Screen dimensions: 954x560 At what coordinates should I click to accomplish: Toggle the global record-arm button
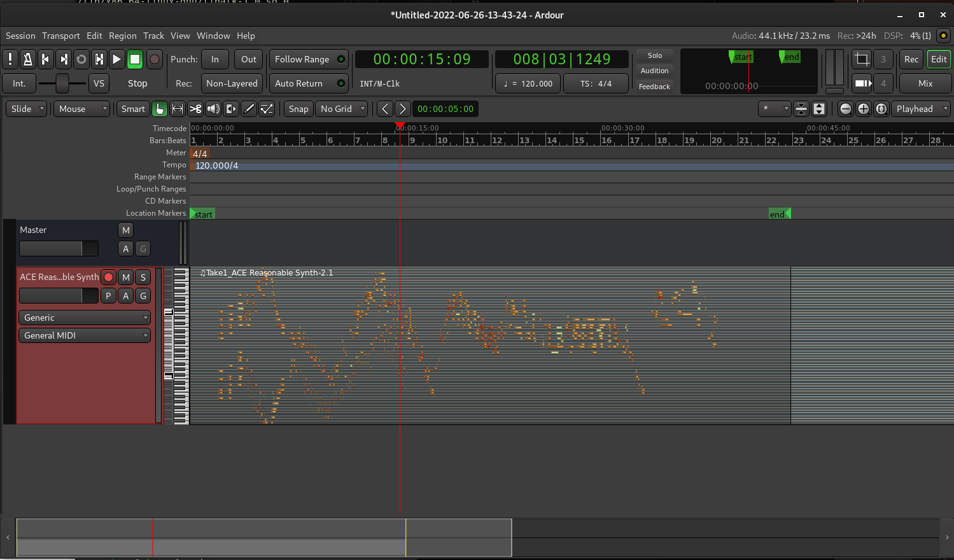tap(154, 59)
